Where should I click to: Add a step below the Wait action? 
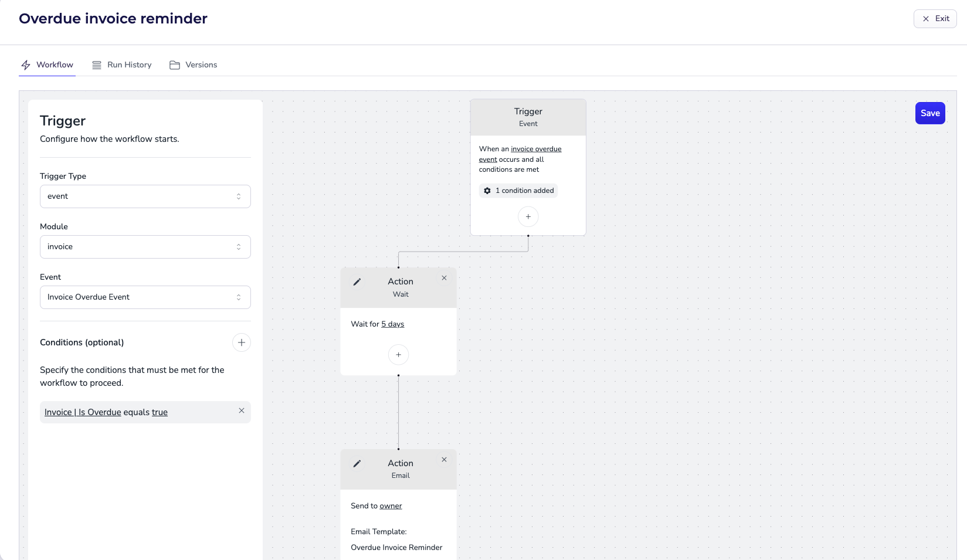coord(398,355)
